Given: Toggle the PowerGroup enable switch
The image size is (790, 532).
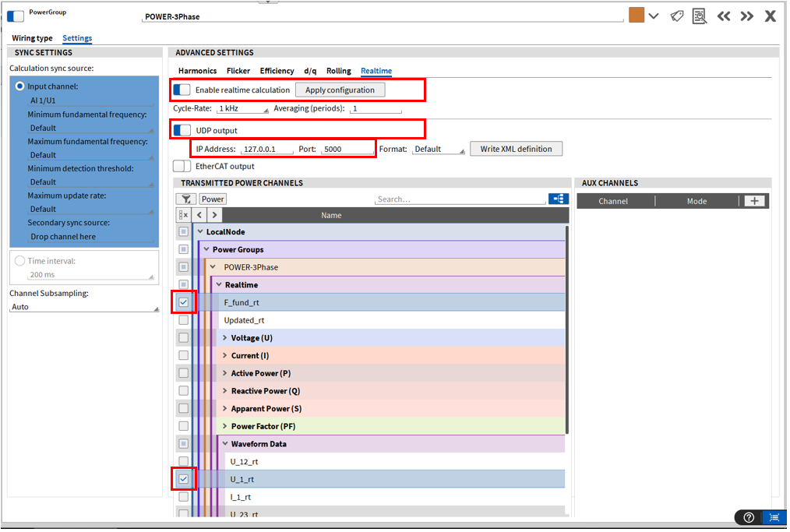Looking at the screenshot, I should [x=15, y=16].
